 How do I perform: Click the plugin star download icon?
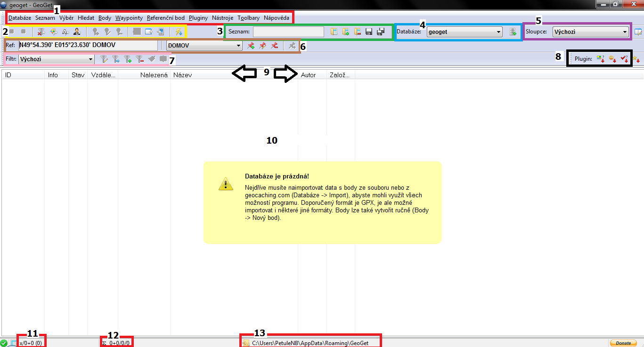click(x=636, y=59)
